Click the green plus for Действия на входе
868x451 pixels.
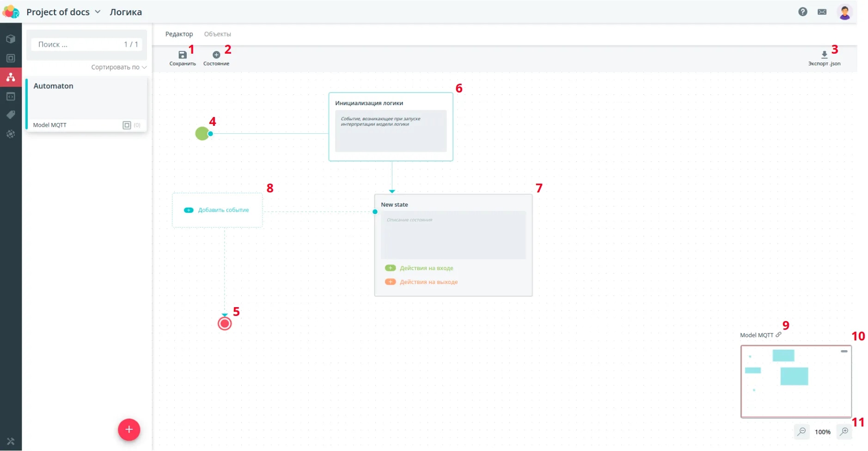391,268
